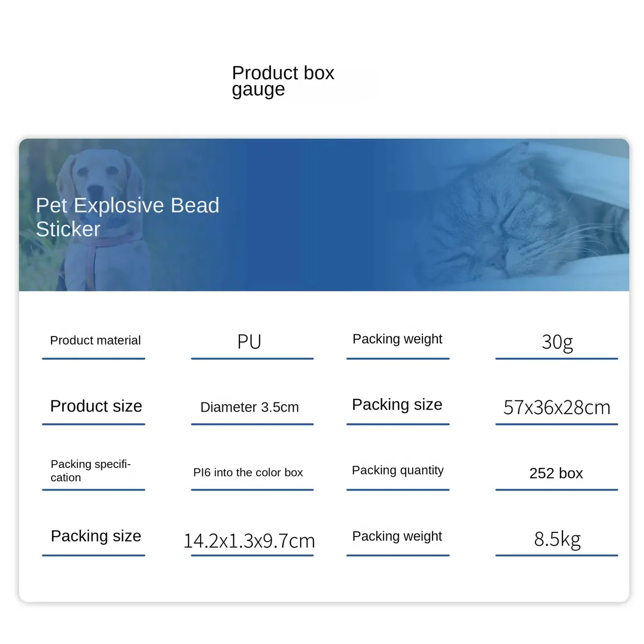Viewport: 644px width, 644px height.
Task: Click the 252 box quantity value
Action: click(x=556, y=473)
